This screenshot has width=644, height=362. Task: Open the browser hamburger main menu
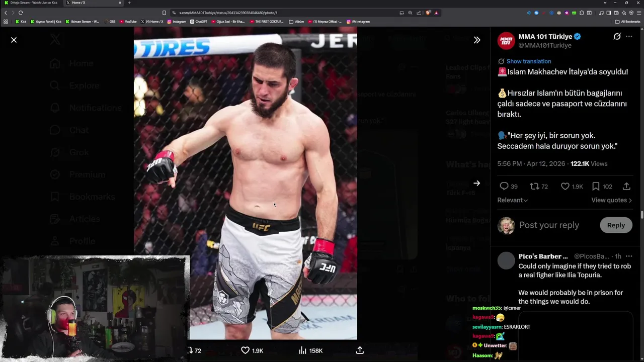639,13
